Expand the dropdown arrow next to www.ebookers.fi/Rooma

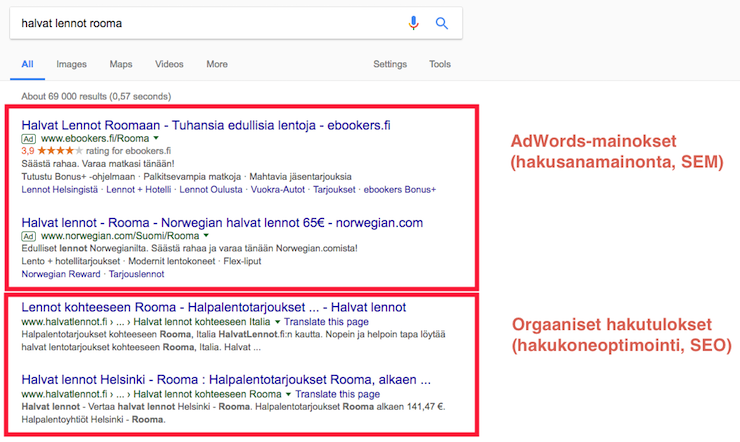point(156,138)
